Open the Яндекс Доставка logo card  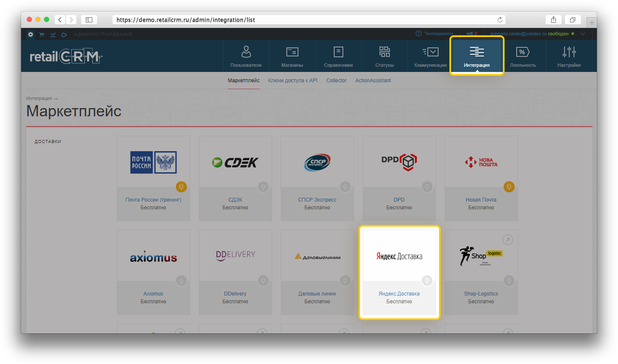pos(399,256)
